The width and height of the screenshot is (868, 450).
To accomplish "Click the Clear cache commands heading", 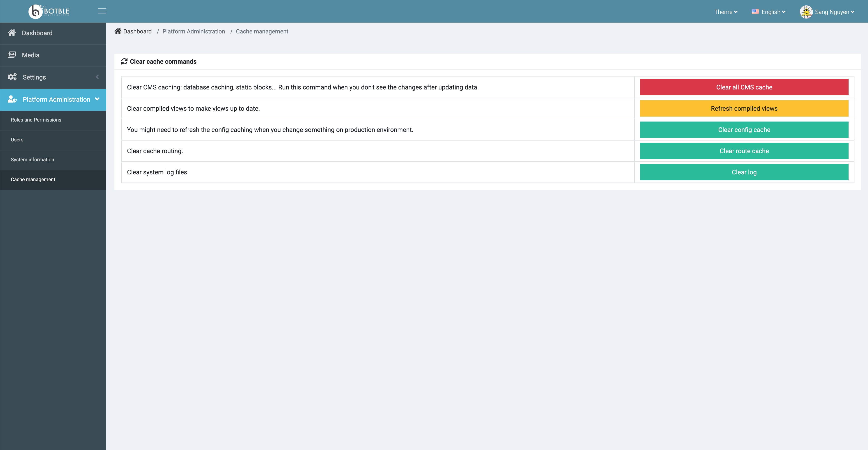I will (x=163, y=62).
